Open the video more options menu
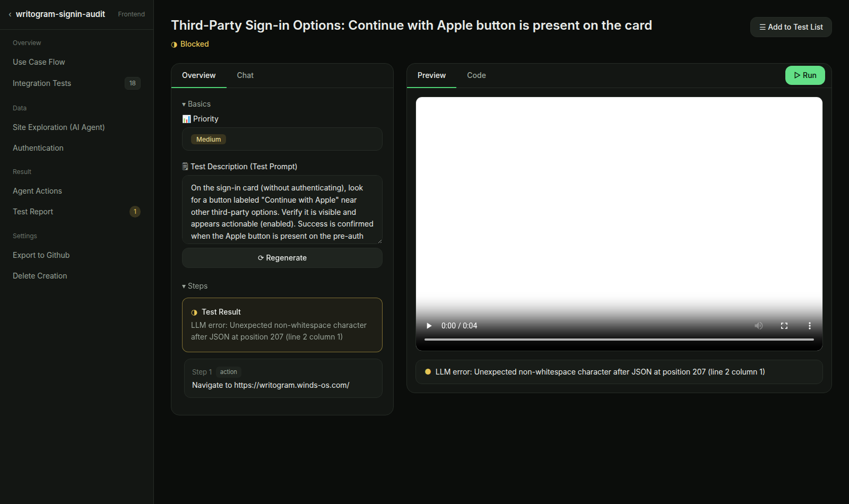This screenshot has height=504, width=849. [x=810, y=326]
